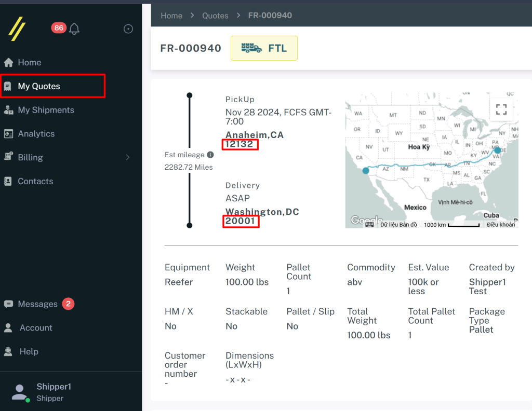Click the Messages chat bubble icon
This screenshot has width=532, height=411.
coord(8,304)
